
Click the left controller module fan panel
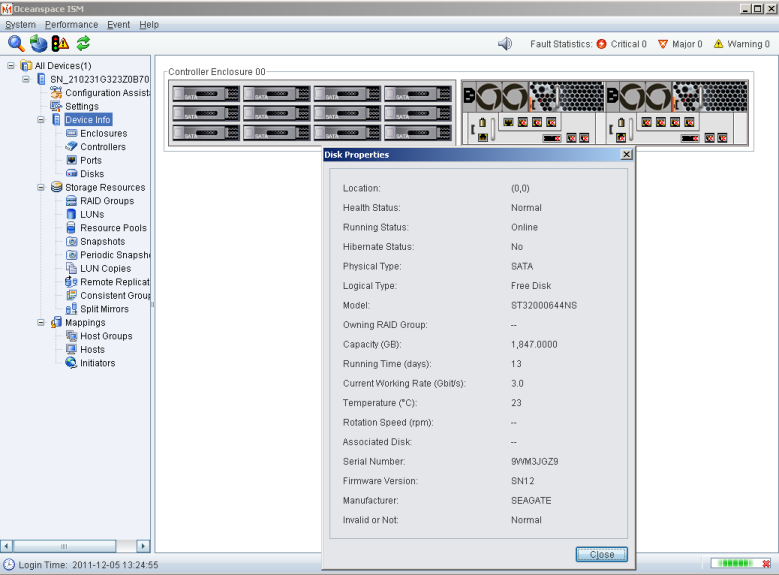534,96
